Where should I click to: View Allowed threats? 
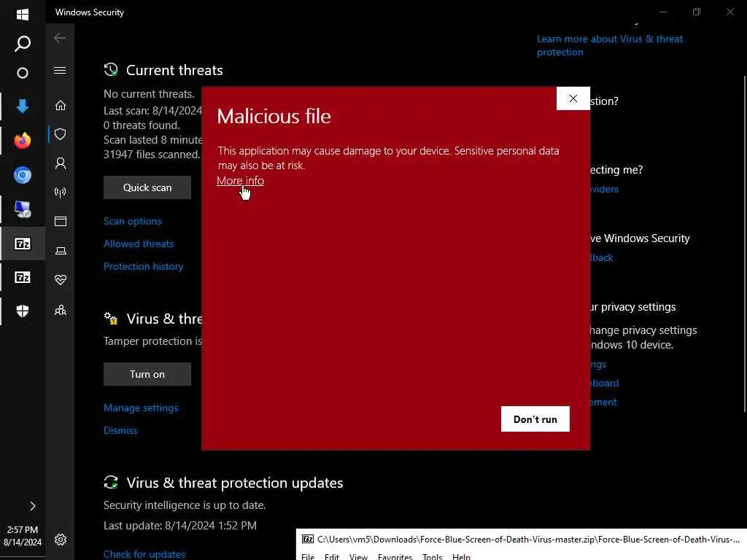click(x=139, y=244)
